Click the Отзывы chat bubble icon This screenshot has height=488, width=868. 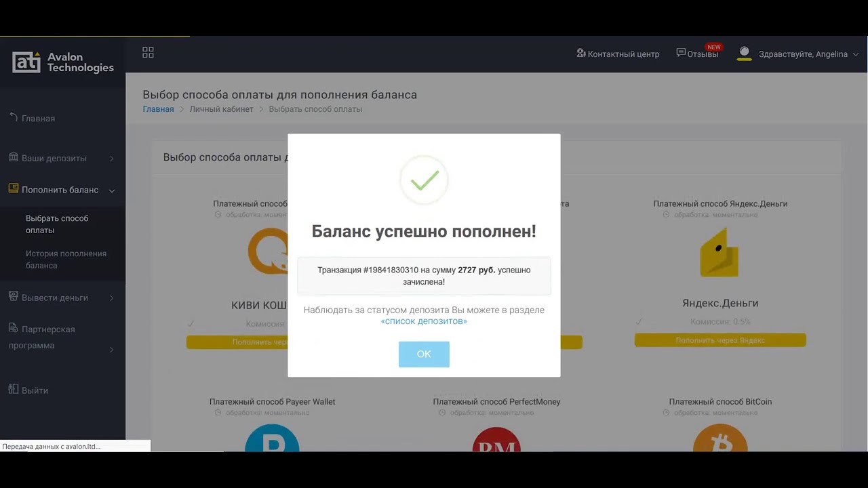click(x=681, y=54)
